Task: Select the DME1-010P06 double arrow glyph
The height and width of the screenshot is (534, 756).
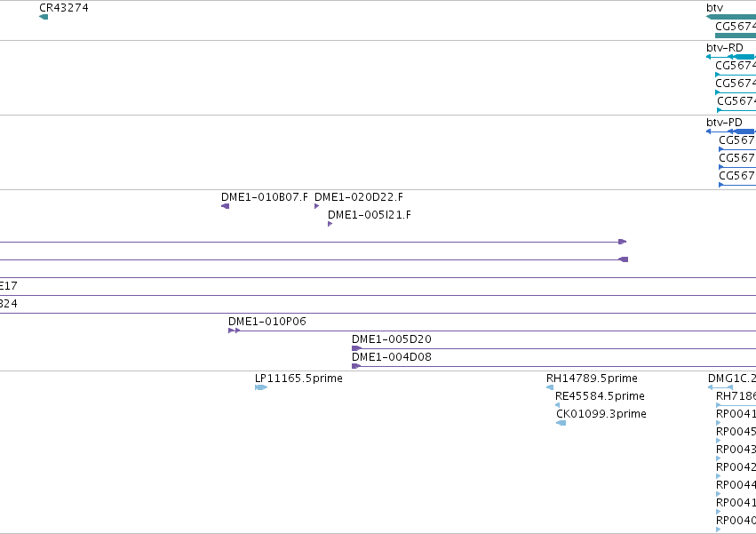Action: 235,331
